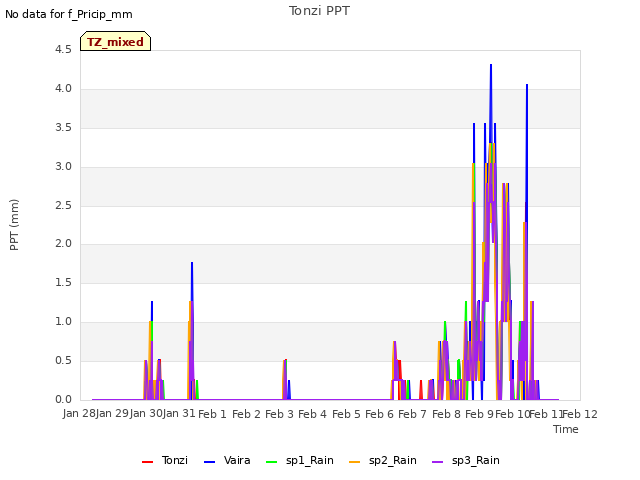Screen dimensions: 640x480
Task: Click the 1.5 y-axis tick label
Action: pyautogui.click(x=63, y=282)
